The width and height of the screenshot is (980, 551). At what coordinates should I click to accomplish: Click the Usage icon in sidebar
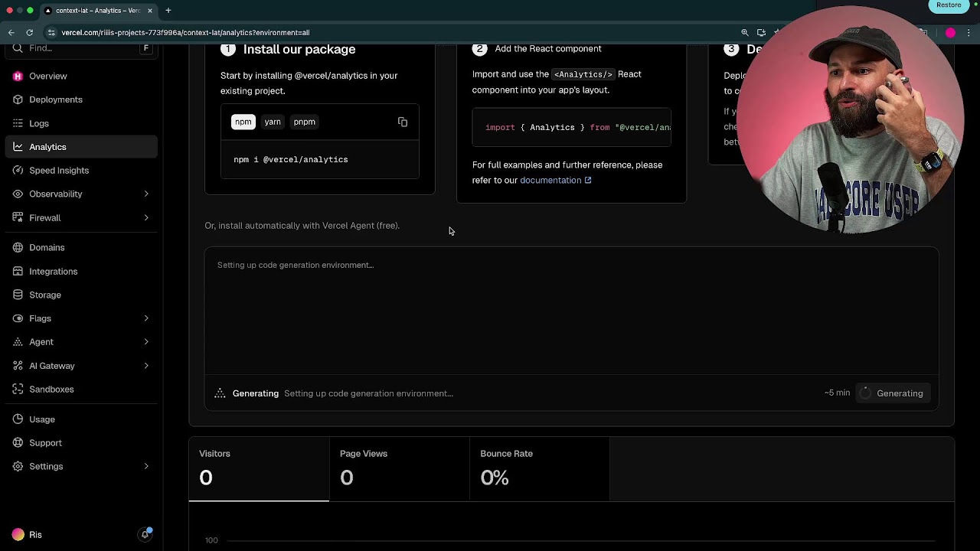18,419
